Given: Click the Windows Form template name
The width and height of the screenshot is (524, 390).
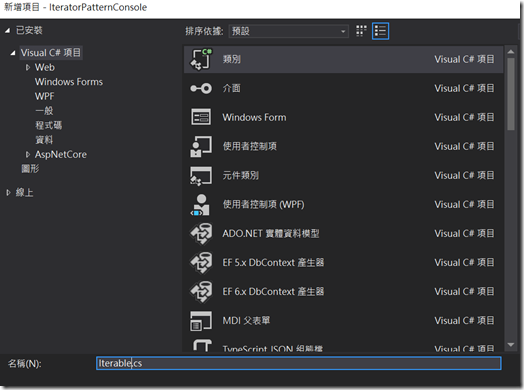Looking at the screenshot, I should (x=254, y=117).
